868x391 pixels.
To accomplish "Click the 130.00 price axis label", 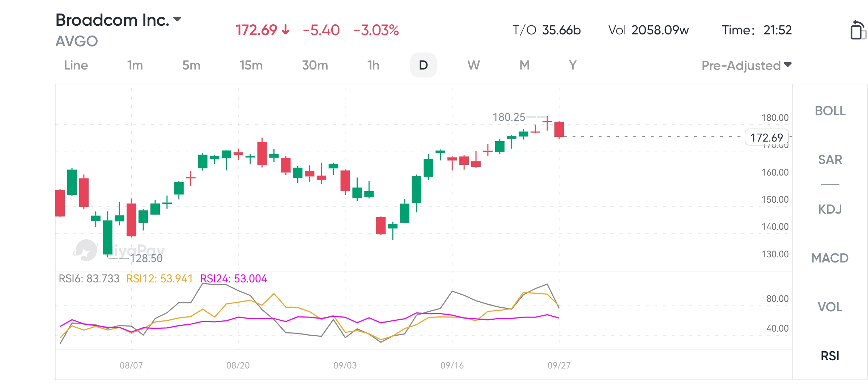I will point(775,254).
